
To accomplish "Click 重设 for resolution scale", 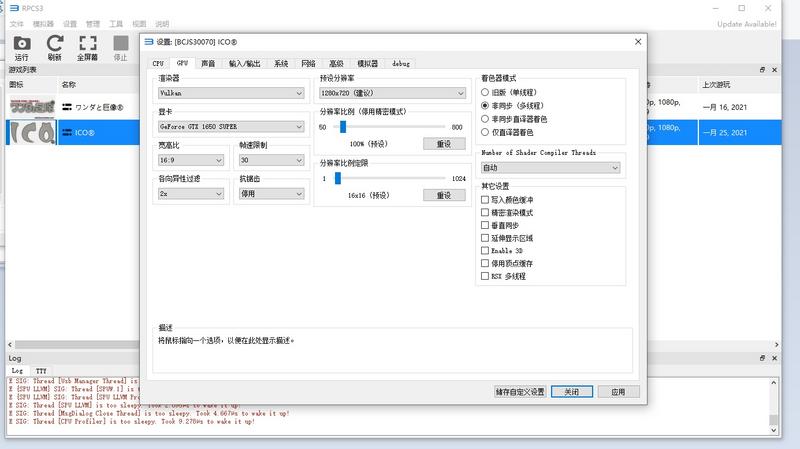I will coord(444,144).
